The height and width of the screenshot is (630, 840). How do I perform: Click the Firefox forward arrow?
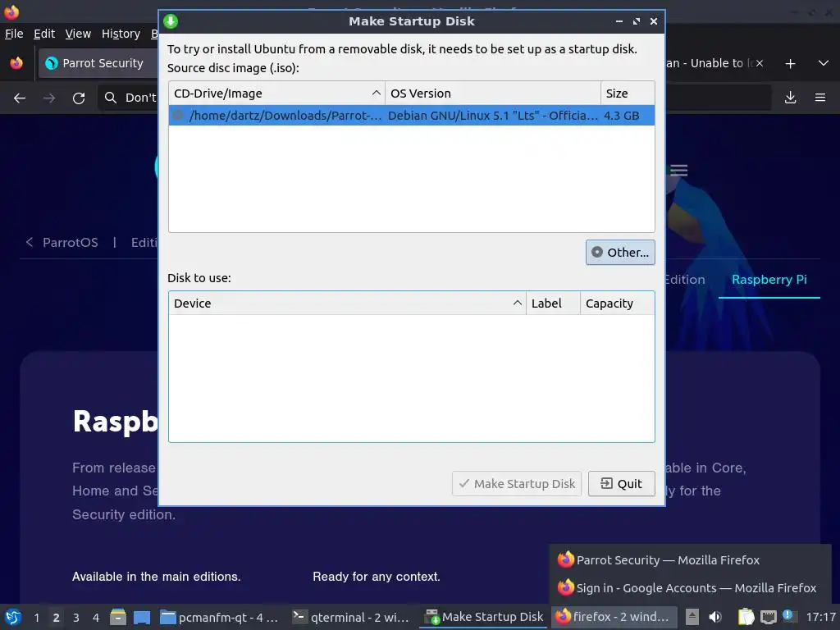[49, 98]
